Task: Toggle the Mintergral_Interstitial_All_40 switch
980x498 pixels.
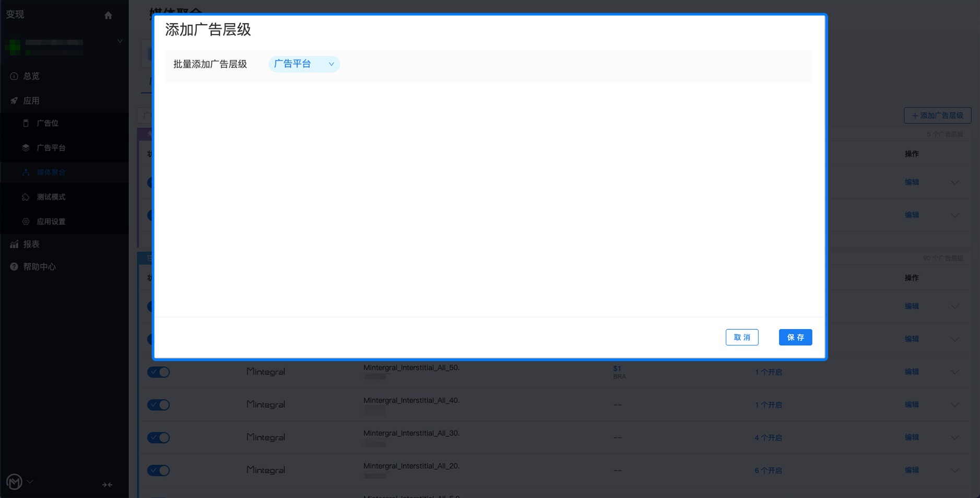Action: click(x=158, y=404)
